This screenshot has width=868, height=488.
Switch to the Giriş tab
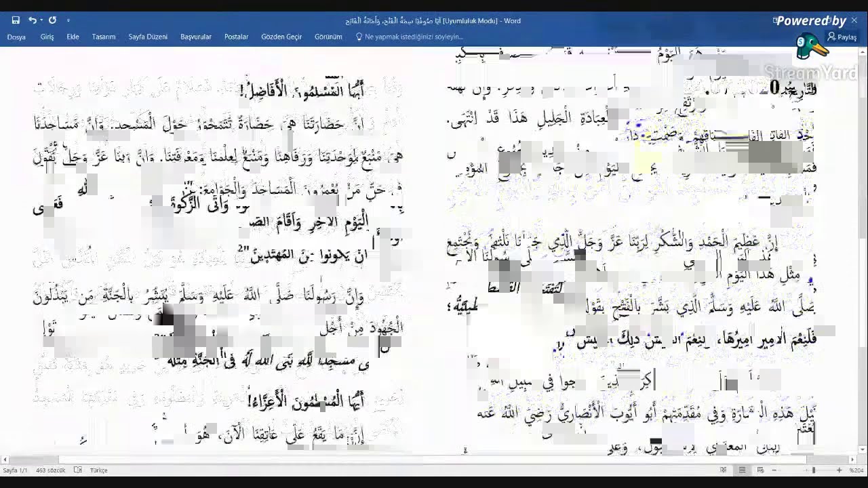47,37
